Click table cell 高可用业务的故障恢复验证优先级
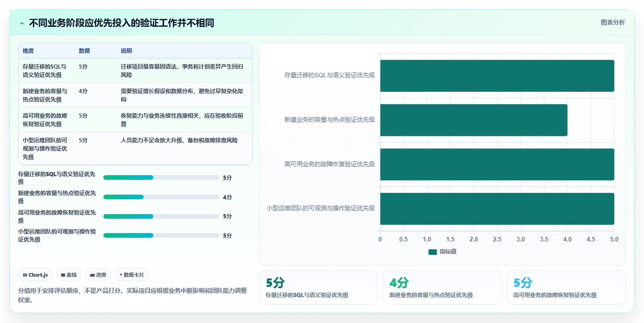 (x=45, y=120)
